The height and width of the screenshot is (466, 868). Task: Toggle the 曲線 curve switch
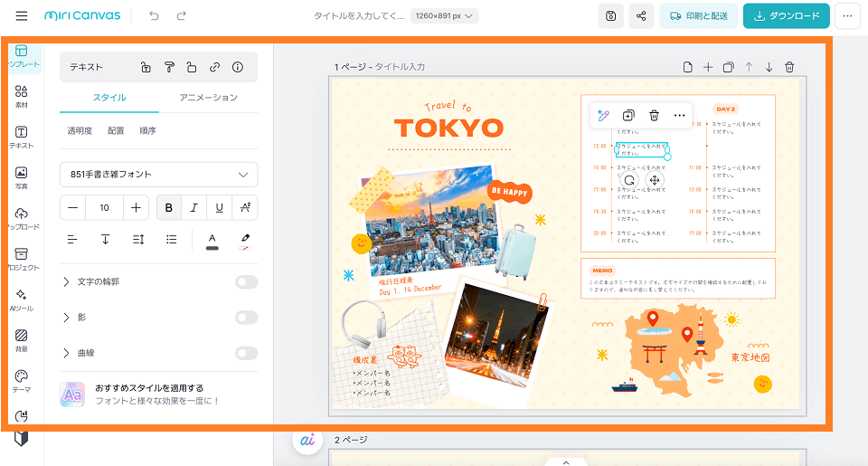pos(246,353)
